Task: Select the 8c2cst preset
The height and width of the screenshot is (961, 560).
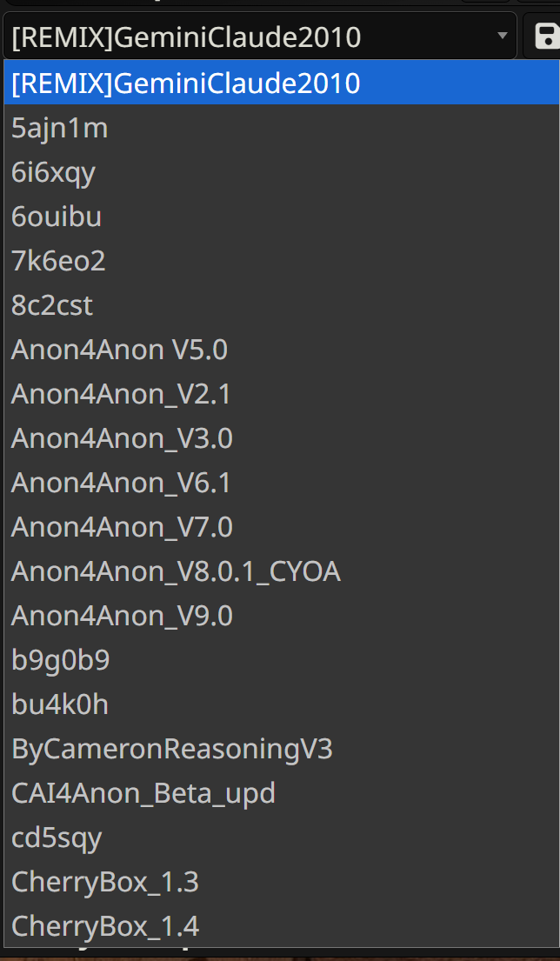Action: point(52,306)
